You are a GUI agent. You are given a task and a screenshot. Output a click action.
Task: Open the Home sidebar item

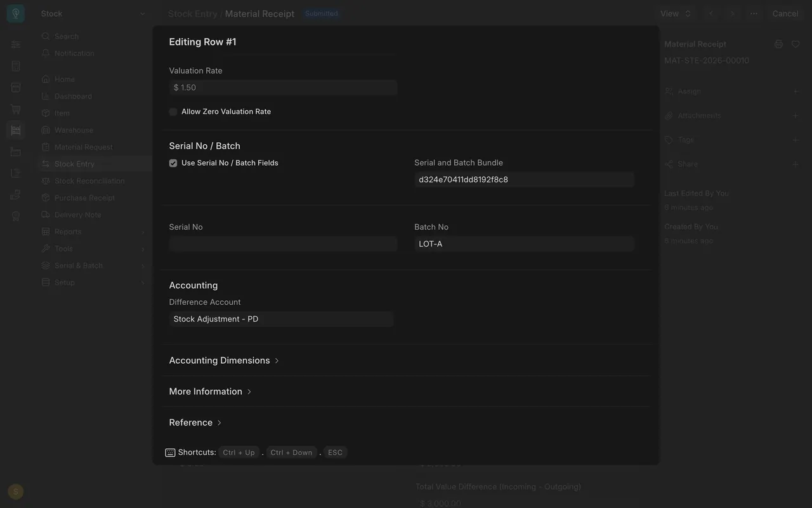click(x=94, y=79)
